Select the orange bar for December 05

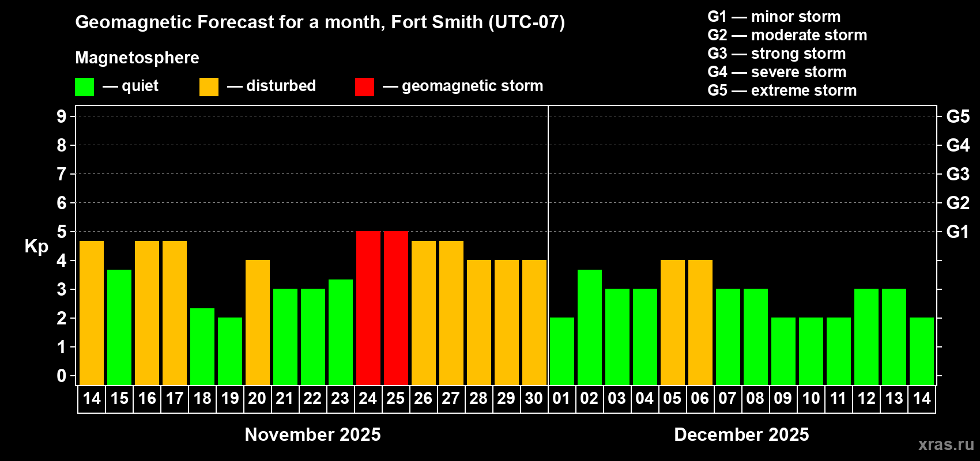pyautogui.click(x=673, y=322)
